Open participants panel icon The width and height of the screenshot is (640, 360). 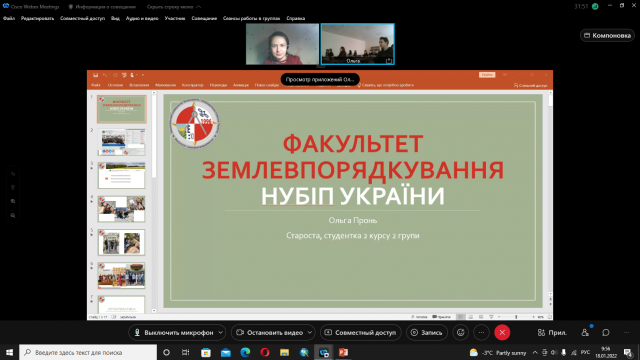click(585, 333)
